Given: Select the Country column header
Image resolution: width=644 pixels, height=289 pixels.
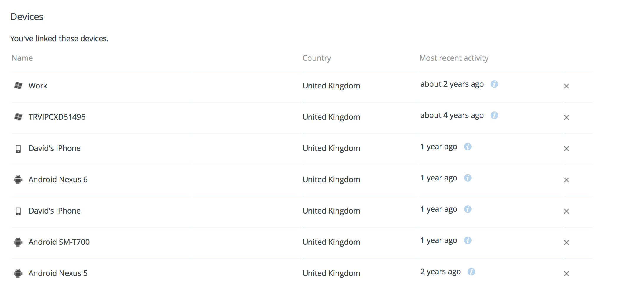Looking at the screenshot, I should [x=317, y=58].
